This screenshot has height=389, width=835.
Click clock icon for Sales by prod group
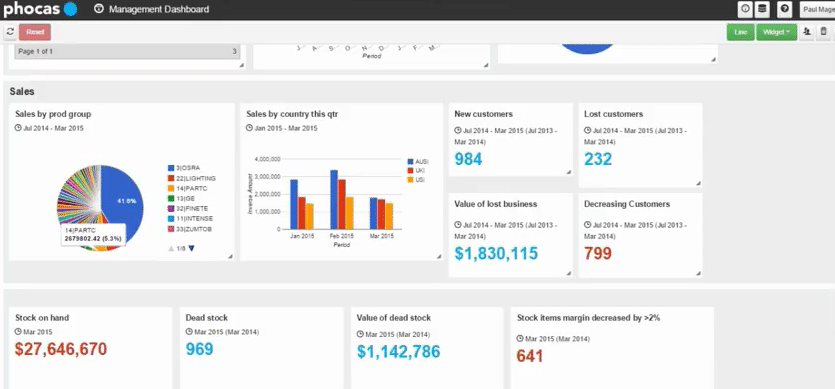(x=18, y=128)
